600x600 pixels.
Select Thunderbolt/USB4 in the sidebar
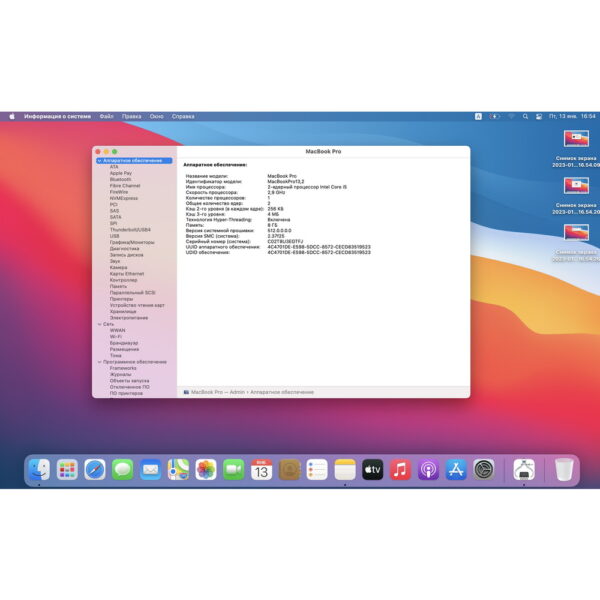point(130,230)
